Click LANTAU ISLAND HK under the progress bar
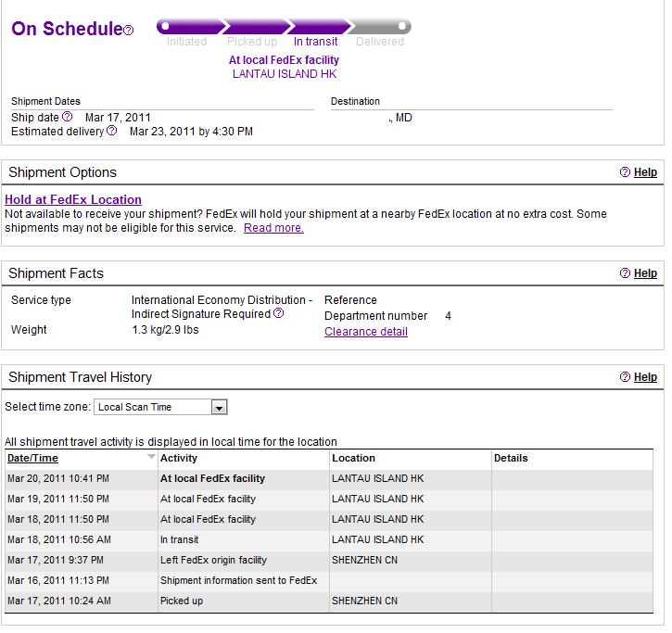The height and width of the screenshot is (633, 672). click(285, 74)
